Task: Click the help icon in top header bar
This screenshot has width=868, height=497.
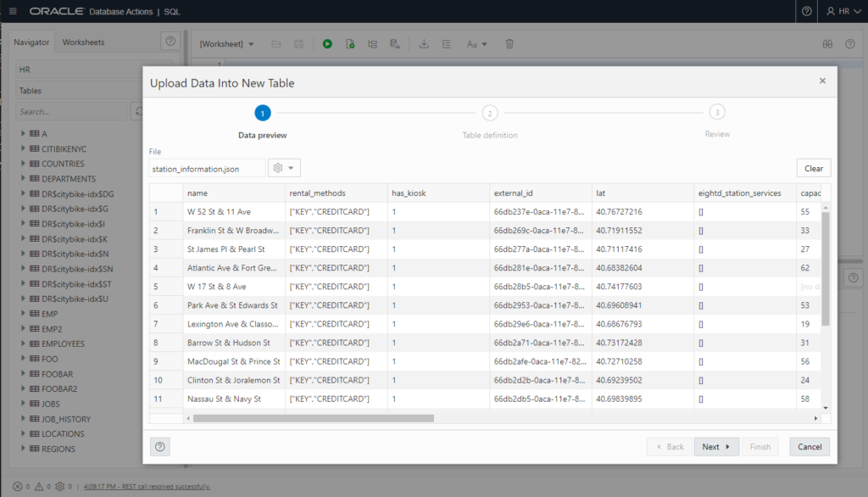Action: (806, 11)
